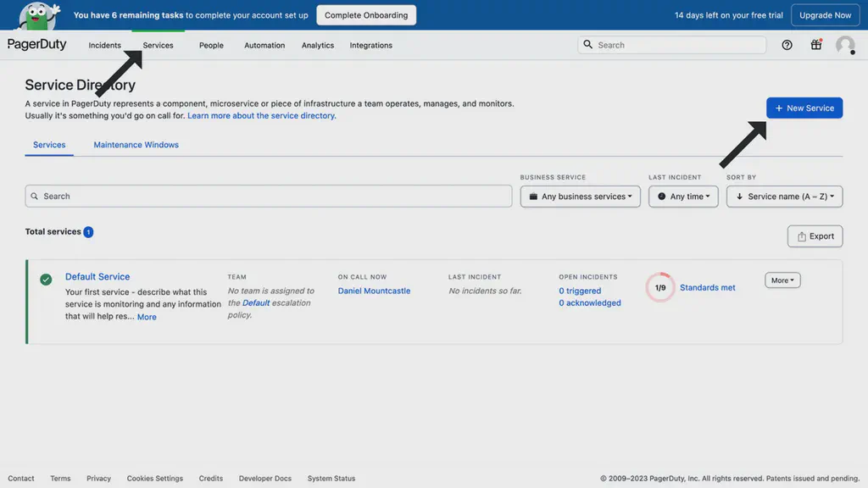
Task: Open the More dropdown on Default Service row
Action: pyautogui.click(x=782, y=280)
